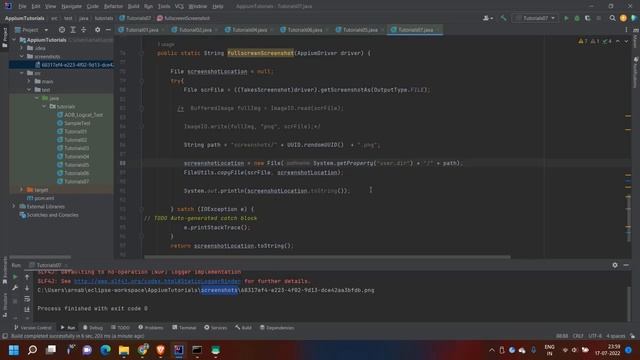Open the TODO tool window
Image resolution: width=640 pixels, height=360 pixels.
pos(120,328)
